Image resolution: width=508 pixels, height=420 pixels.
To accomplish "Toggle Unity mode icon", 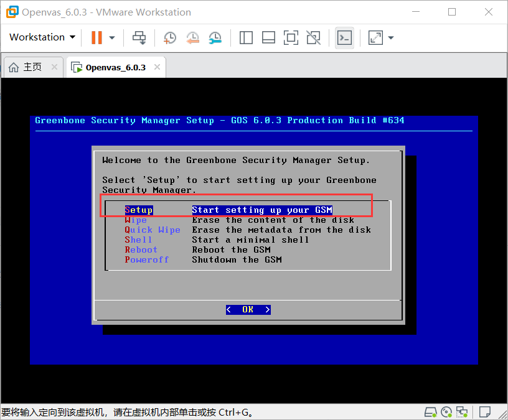I will click(314, 37).
